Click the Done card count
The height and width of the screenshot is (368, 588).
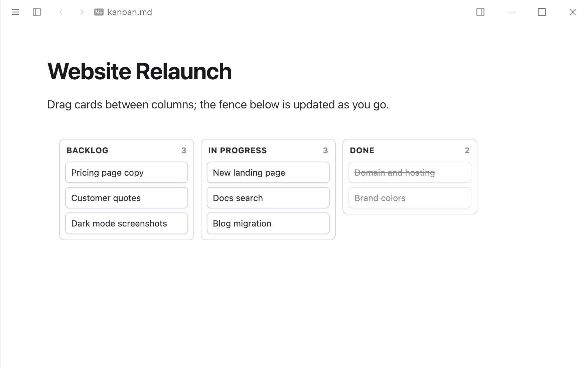[467, 151]
